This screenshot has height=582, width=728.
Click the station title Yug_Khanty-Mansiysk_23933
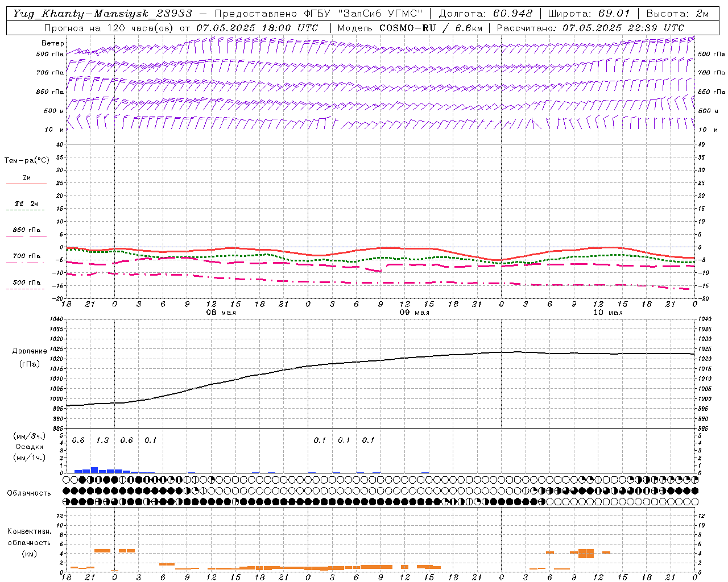tap(102, 14)
